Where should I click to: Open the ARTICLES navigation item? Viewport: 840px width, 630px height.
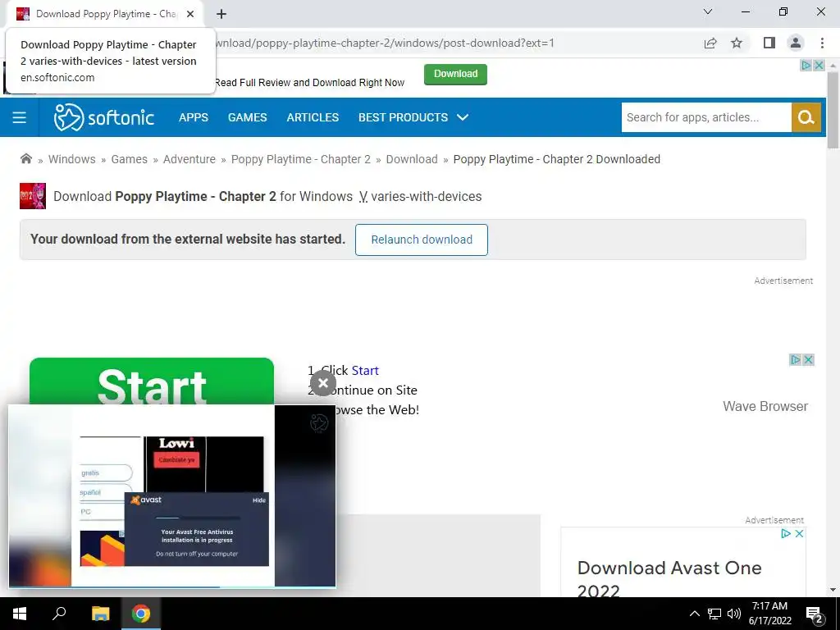pyautogui.click(x=313, y=117)
